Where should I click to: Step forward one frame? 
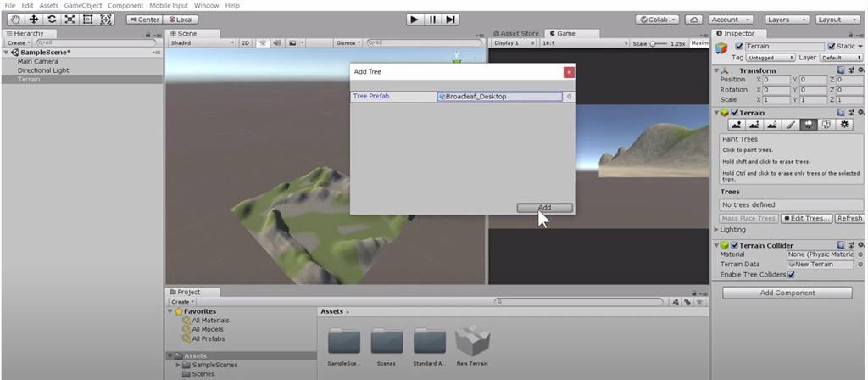(451, 20)
